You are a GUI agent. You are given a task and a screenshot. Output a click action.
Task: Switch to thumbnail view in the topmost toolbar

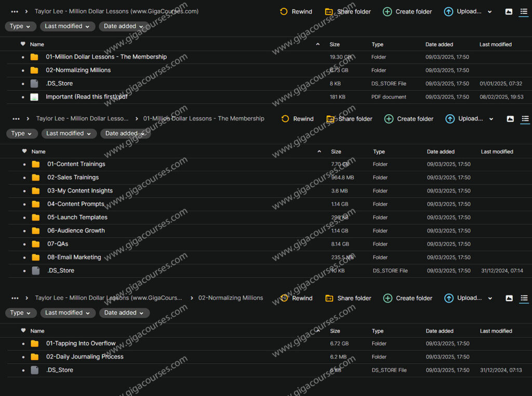coord(509,11)
